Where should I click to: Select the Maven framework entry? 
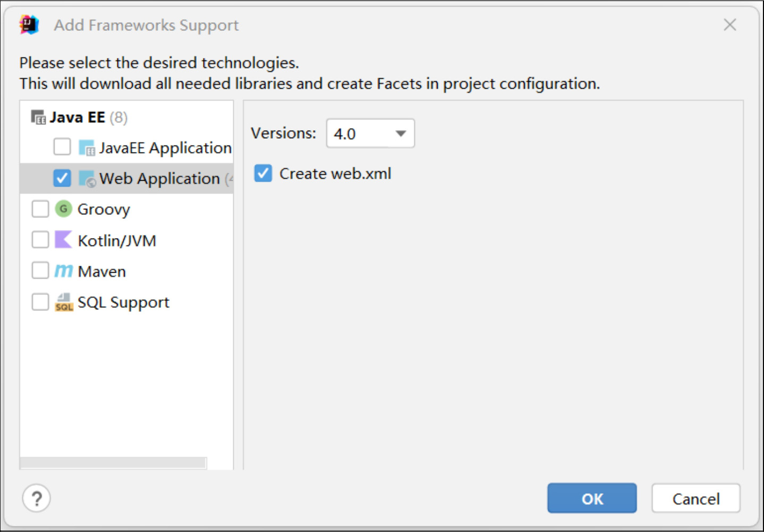102,272
